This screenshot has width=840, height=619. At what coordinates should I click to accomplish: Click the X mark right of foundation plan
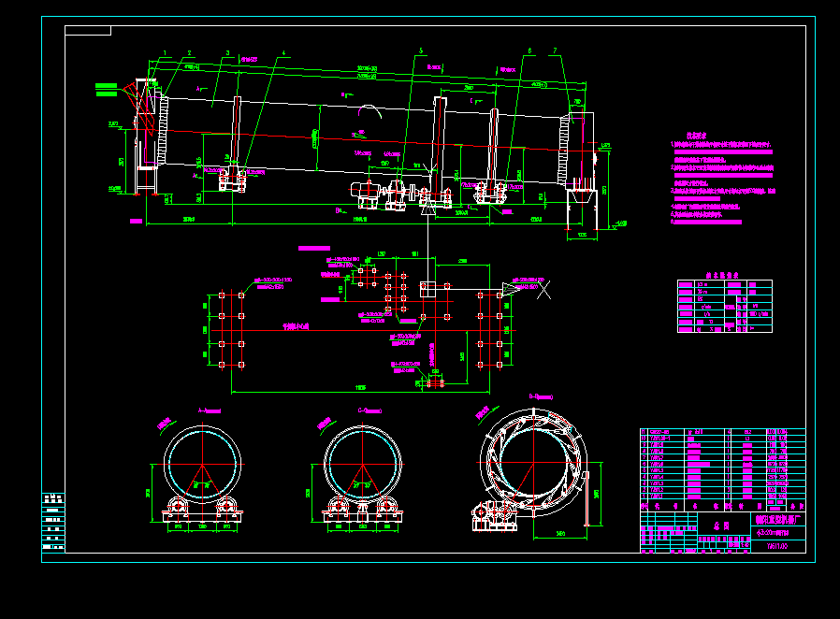[543, 288]
